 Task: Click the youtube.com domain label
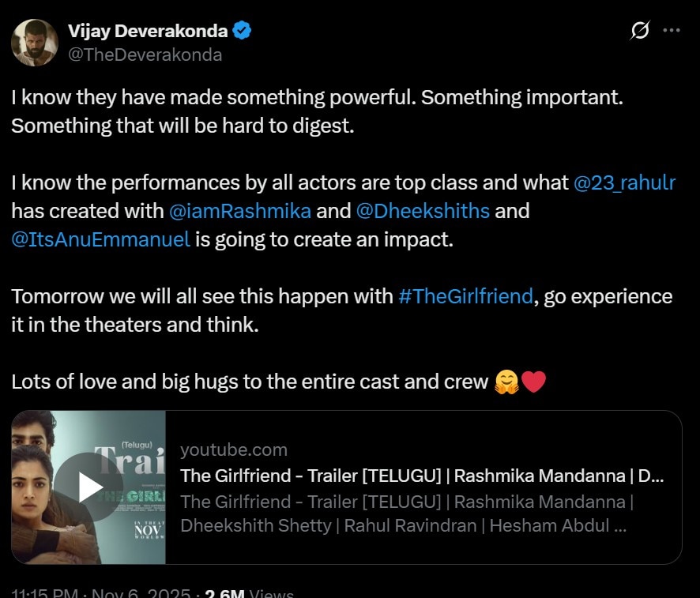coord(234,449)
